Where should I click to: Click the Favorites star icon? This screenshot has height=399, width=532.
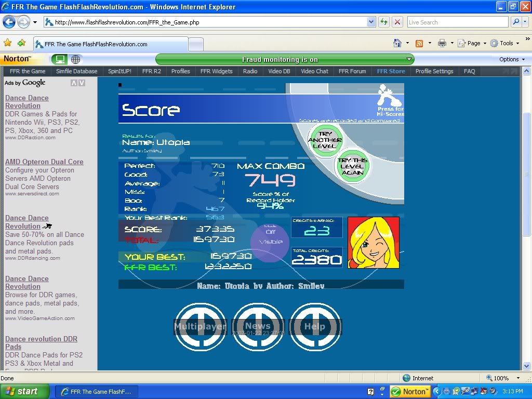pos(8,43)
